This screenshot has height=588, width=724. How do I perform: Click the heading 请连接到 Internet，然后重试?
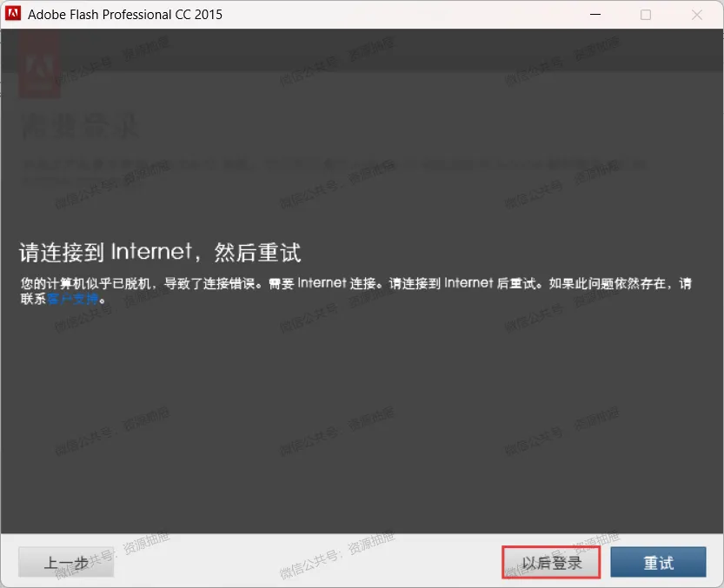pos(160,253)
